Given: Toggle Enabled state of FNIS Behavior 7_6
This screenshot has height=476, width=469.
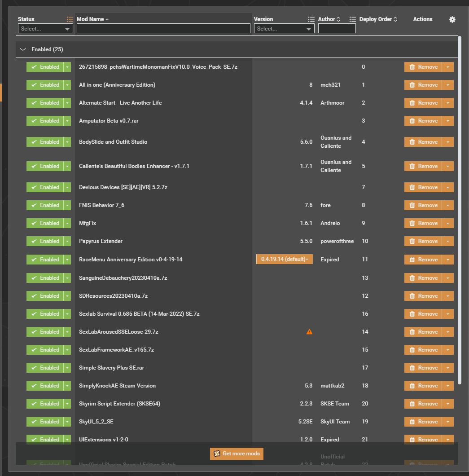Looking at the screenshot, I should click(45, 205).
